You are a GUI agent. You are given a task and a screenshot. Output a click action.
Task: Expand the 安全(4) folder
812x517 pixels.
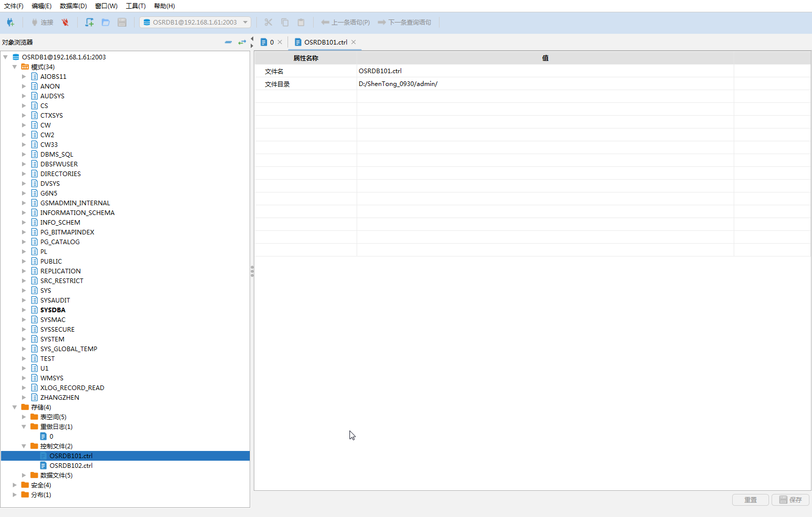click(x=15, y=485)
